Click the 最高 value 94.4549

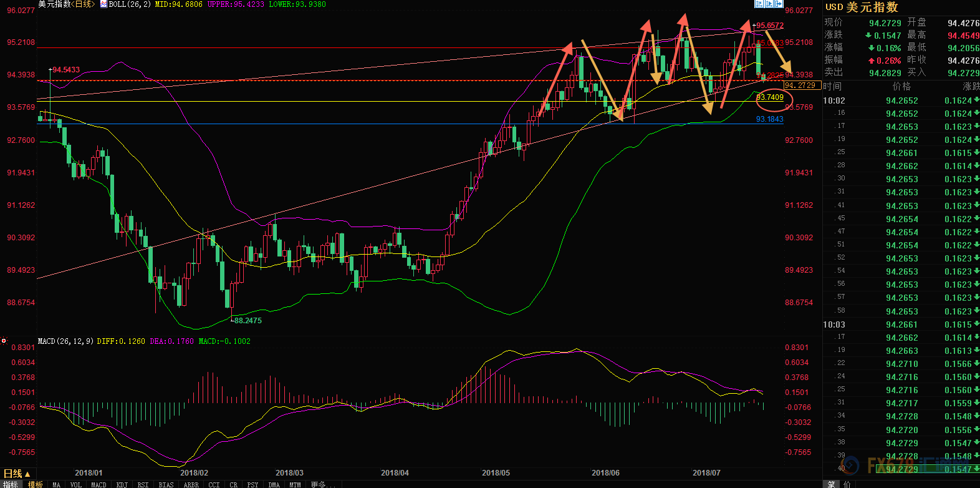[x=964, y=36]
